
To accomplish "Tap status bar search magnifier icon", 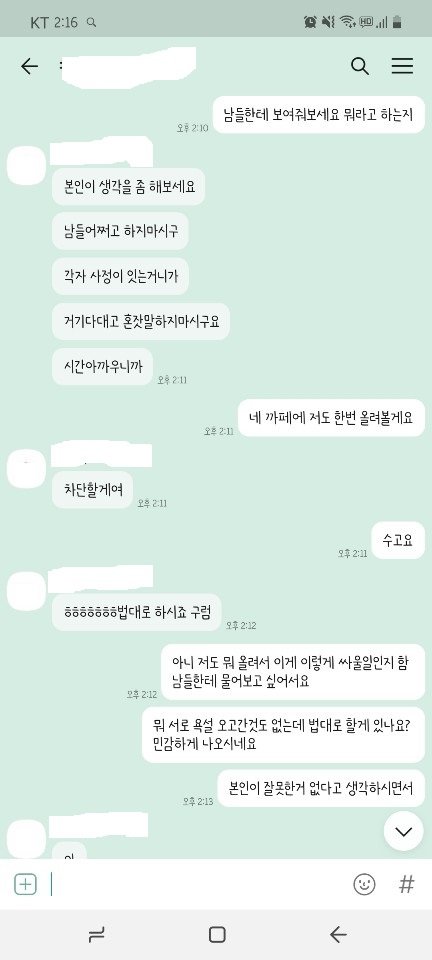I will (92, 23).
